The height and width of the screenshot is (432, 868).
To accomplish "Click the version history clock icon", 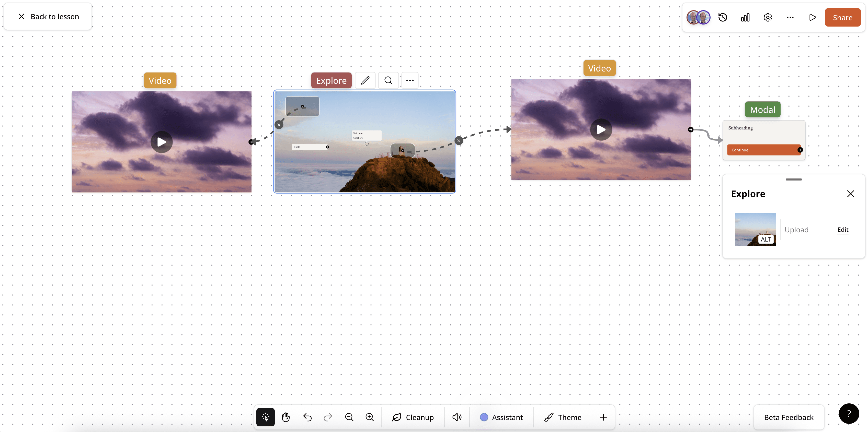I will [x=722, y=18].
